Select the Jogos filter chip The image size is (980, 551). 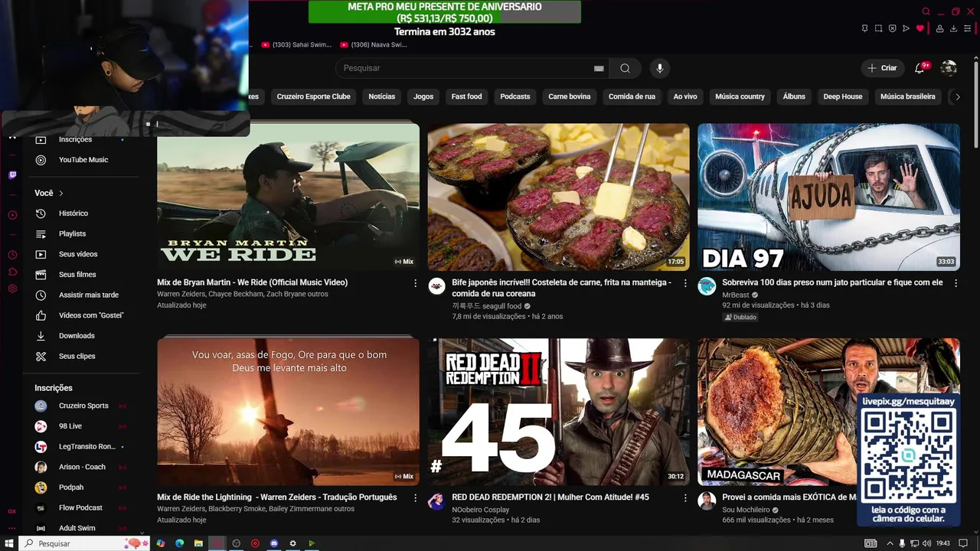coord(423,96)
